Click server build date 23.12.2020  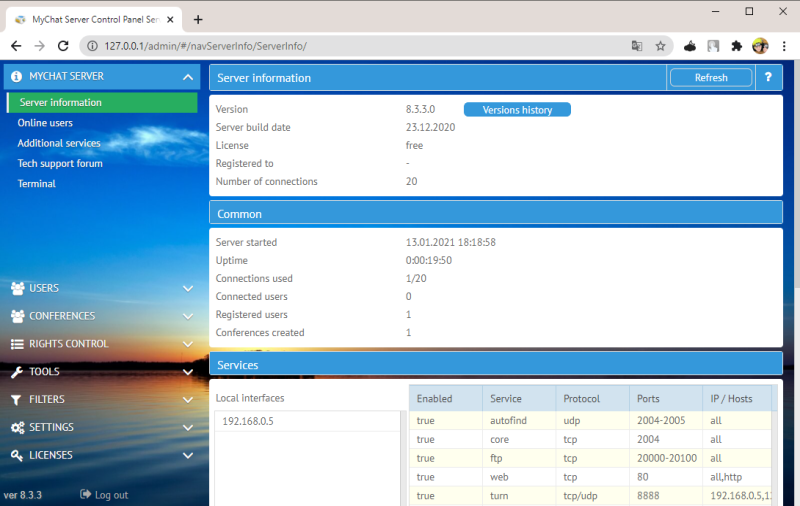(430, 128)
